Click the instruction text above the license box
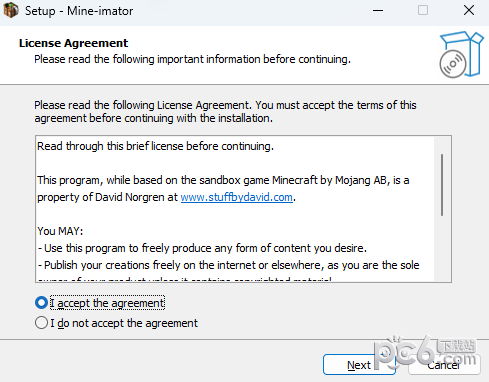Viewport: 489px width, 382px height. [x=225, y=112]
